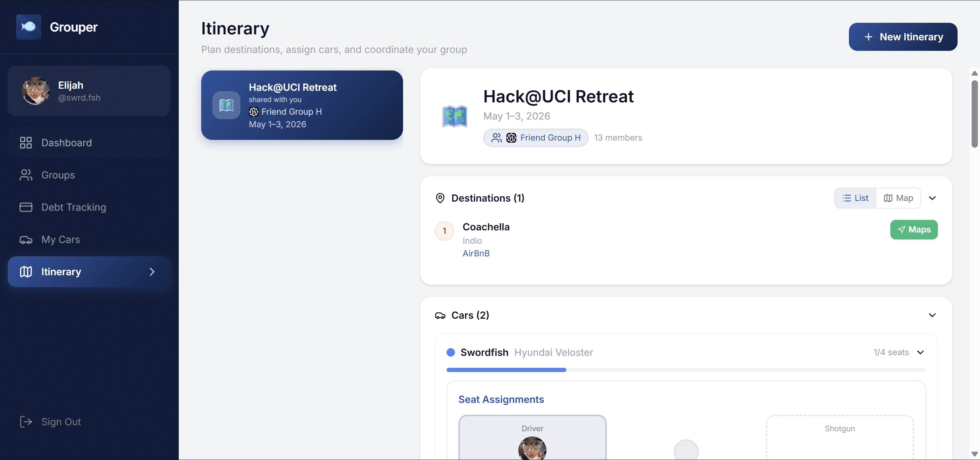The height and width of the screenshot is (460, 980).
Task: Click the vertical scrollbar thumb
Action: tap(975, 113)
